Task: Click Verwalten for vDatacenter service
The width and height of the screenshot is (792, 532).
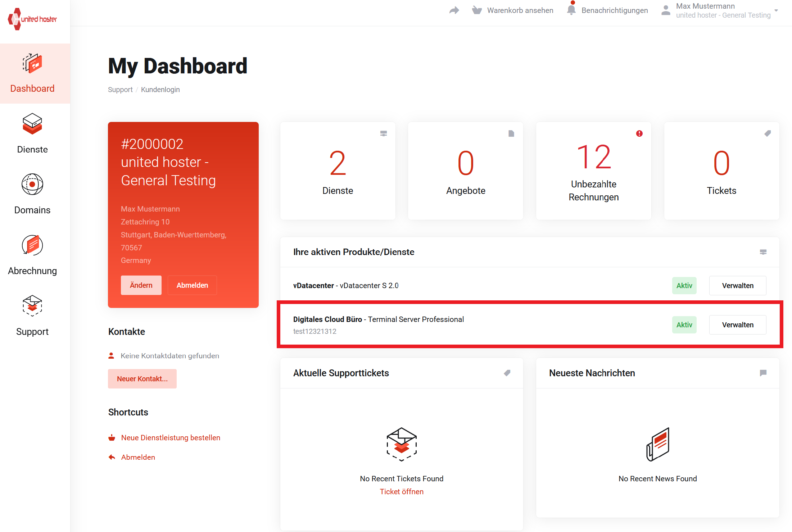Action: pos(737,286)
